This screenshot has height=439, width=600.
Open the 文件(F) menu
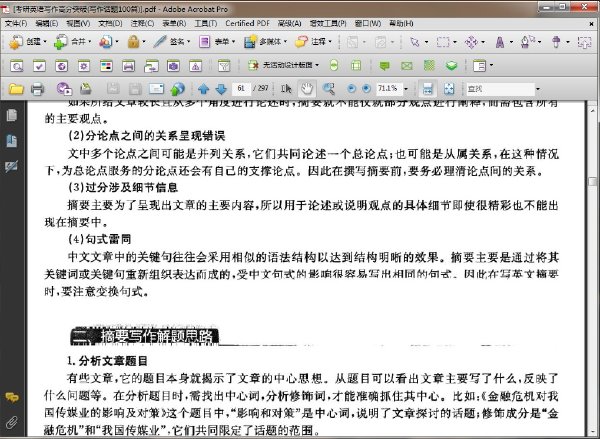click(16, 24)
